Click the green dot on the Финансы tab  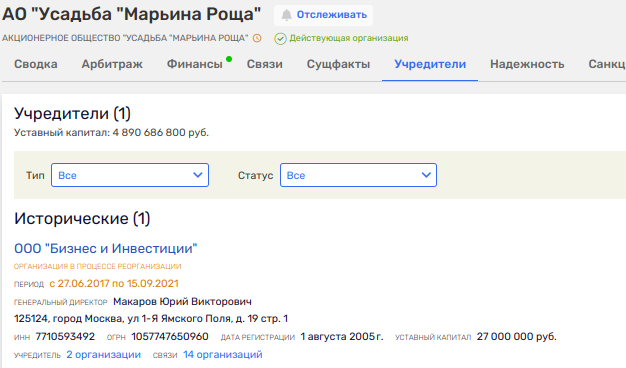229,59
